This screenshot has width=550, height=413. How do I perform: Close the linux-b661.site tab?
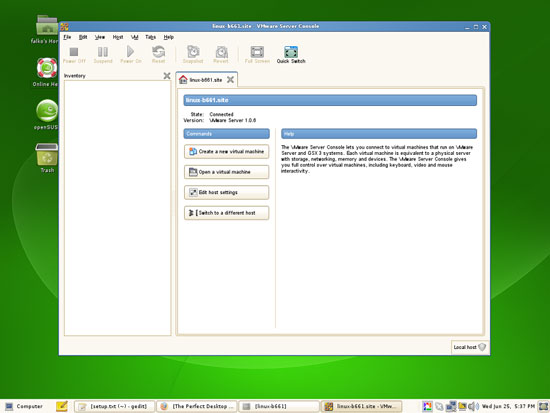230,80
